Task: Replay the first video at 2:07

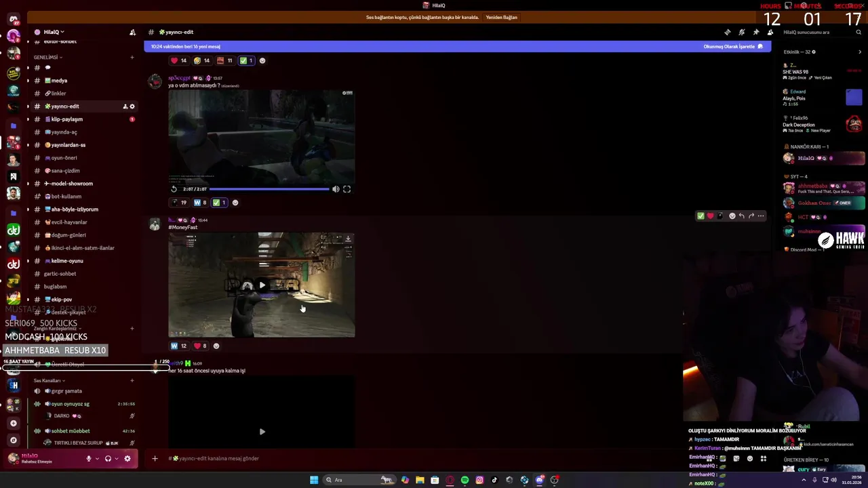Action: click(174, 189)
